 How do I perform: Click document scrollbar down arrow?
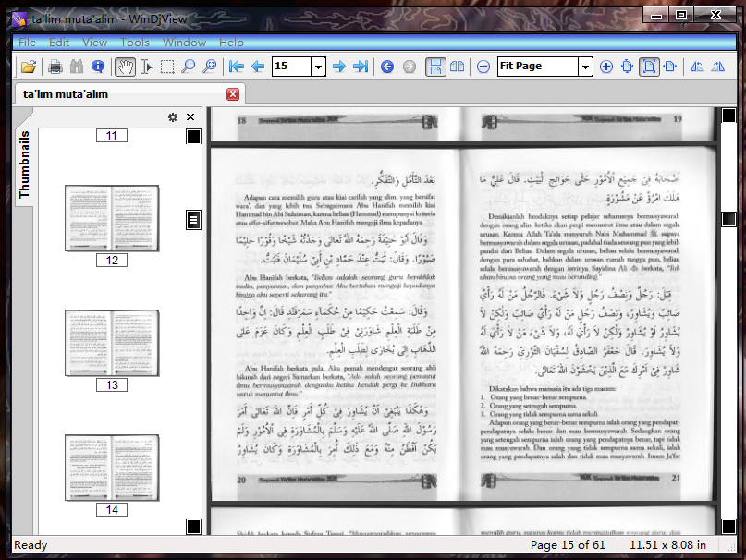coord(728,527)
